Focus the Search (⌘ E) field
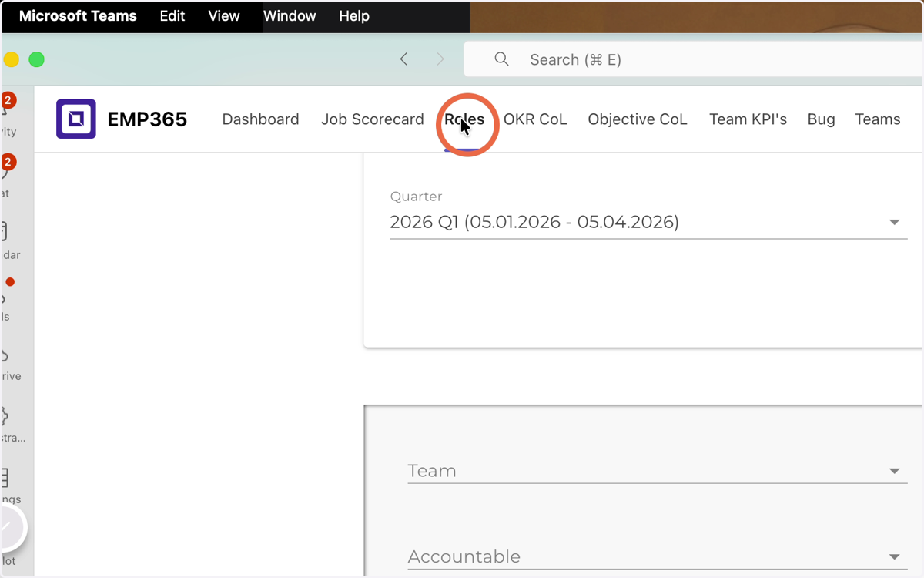The height and width of the screenshot is (578, 924). coord(693,59)
